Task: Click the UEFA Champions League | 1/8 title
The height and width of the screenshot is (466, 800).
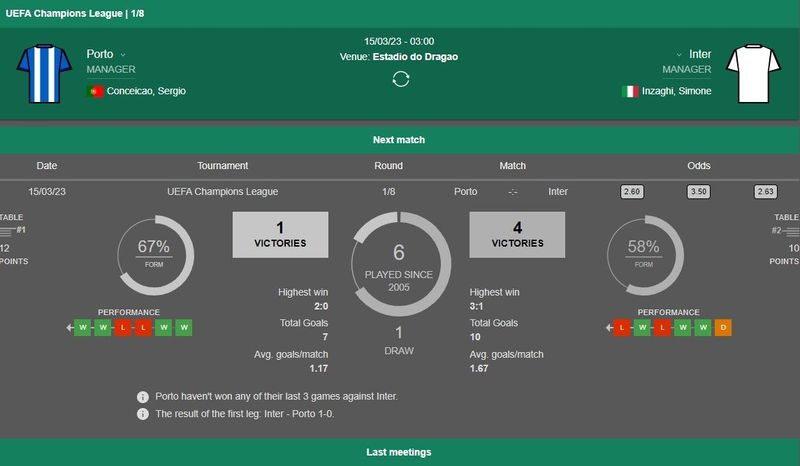Action: [75, 13]
